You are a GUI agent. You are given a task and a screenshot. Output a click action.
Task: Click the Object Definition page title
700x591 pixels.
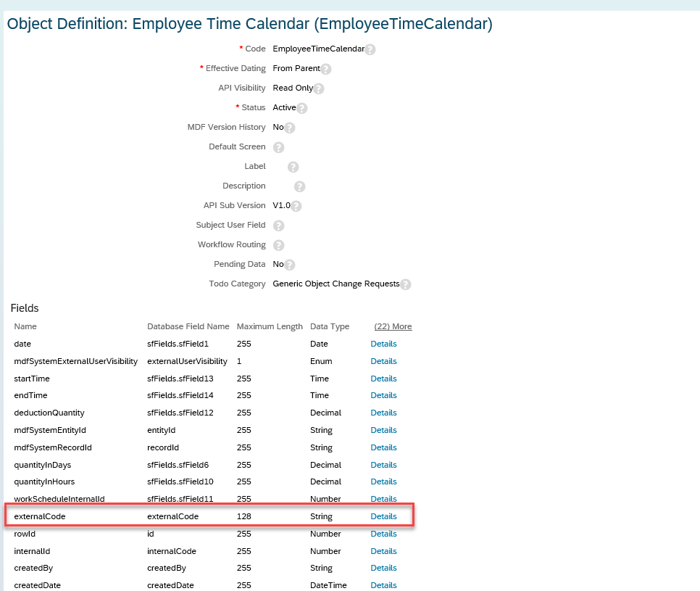(249, 24)
